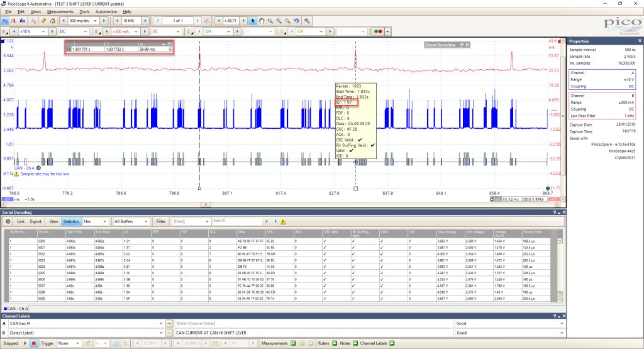The width and height of the screenshot is (644, 349).
Task: Select the arrow pointer tool
Action: tap(253, 21)
